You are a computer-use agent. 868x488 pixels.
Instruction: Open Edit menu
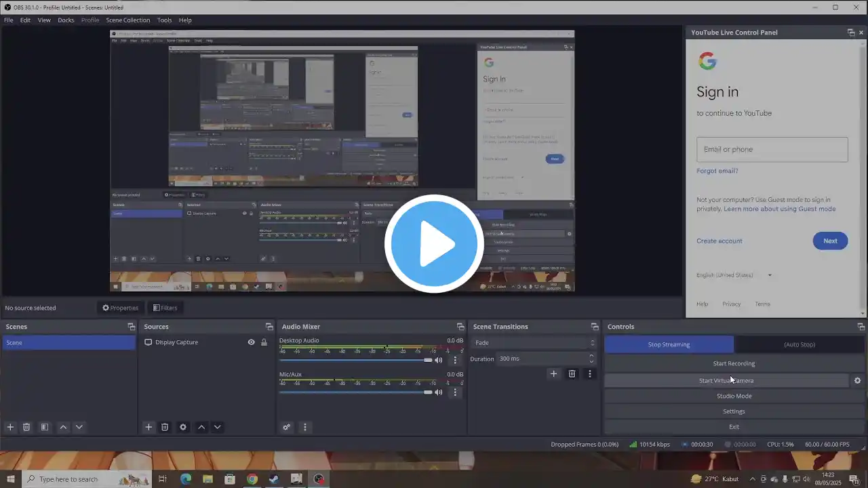[25, 20]
